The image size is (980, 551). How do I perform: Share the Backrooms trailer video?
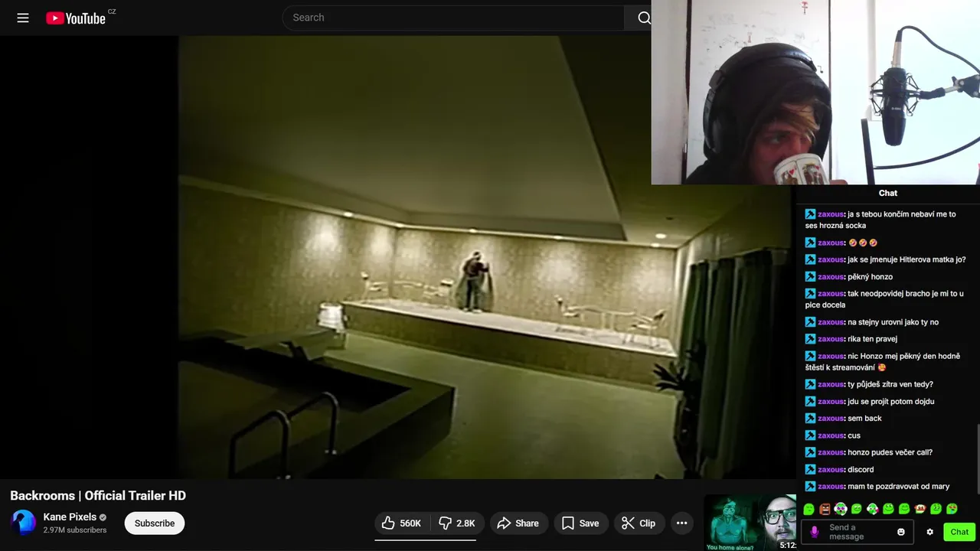(518, 523)
